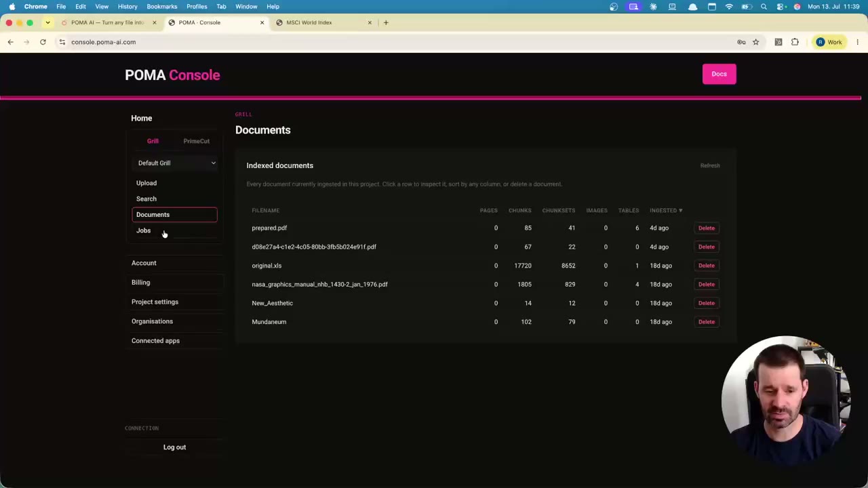Expand the Default Grill project dropdown
The image size is (868, 488).
tap(176, 163)
